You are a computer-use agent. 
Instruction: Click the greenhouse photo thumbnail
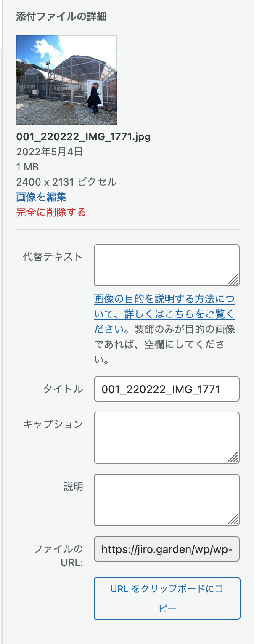(x=66, y=80)
